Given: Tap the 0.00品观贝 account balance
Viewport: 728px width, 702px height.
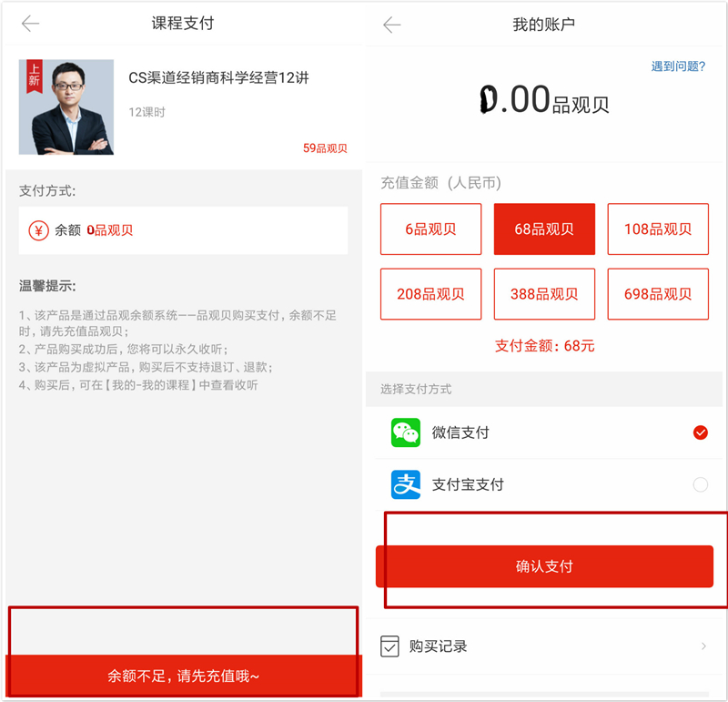Looking at the screenshot, I should [x=544, y=99].
